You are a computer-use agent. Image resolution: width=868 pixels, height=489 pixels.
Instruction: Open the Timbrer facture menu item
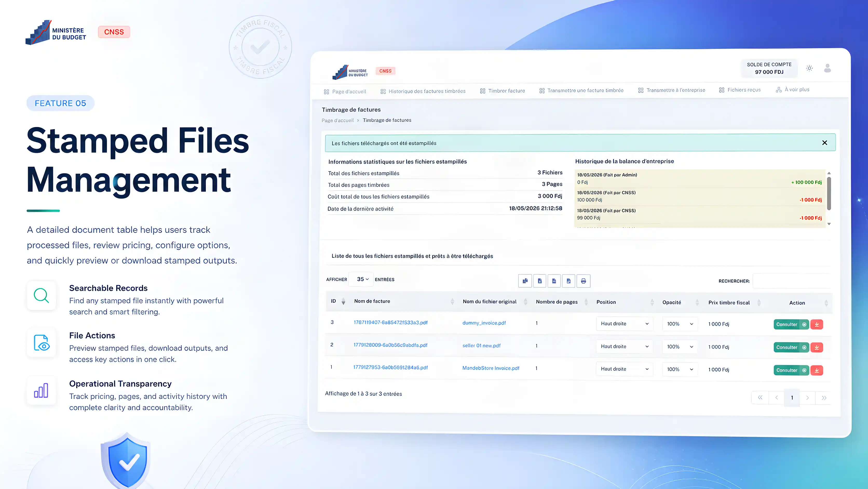(x=503, y=91)
